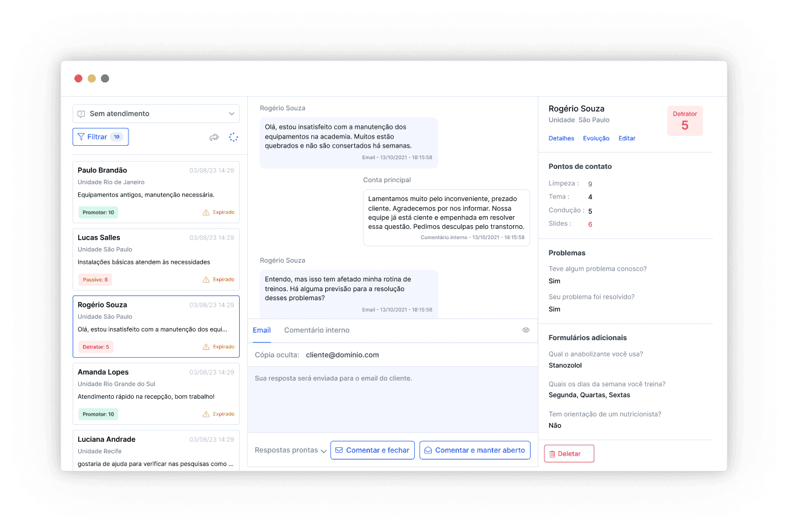788x532 pixels.
Task: Click the Expirado warning icon on Lucas Salles
Action: (x=206, y=280)
